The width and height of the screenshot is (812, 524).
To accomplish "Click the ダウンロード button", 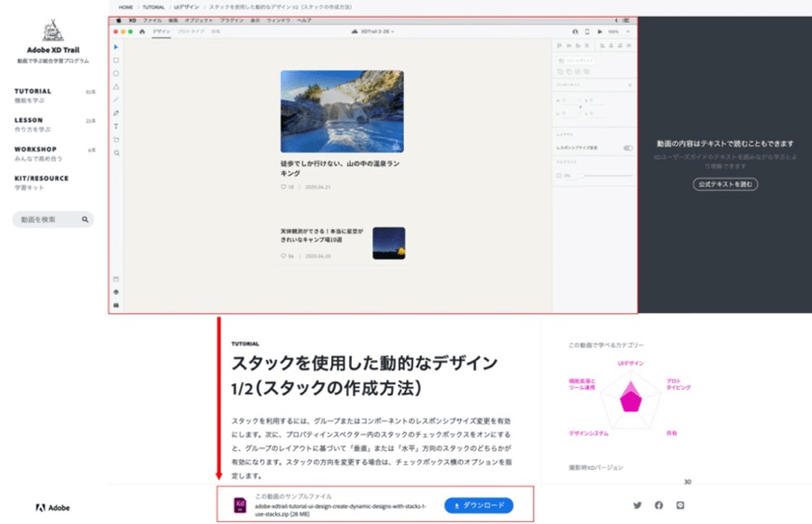I will [478, 505].
